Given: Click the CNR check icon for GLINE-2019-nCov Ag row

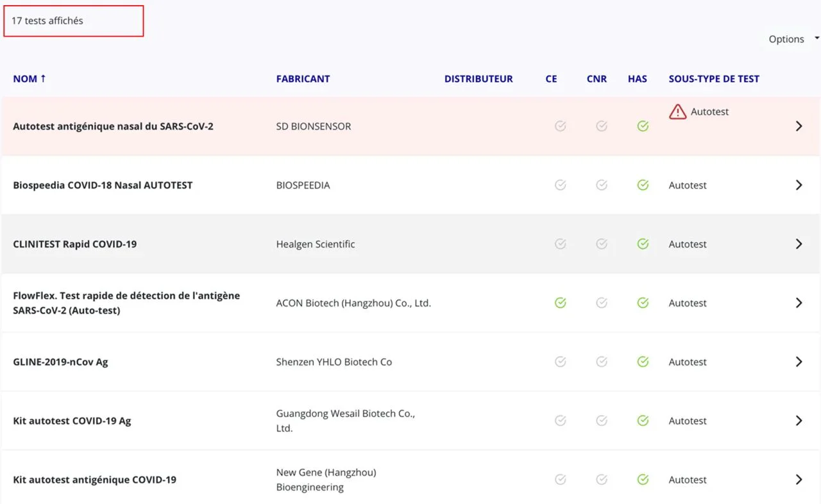Looking at the screenshot, I should [x=602, y=362].
